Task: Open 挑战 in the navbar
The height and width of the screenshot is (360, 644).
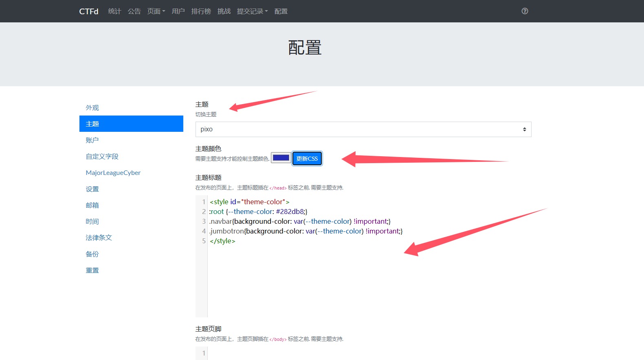Action: pyautogui.click(x=224, y=11)
